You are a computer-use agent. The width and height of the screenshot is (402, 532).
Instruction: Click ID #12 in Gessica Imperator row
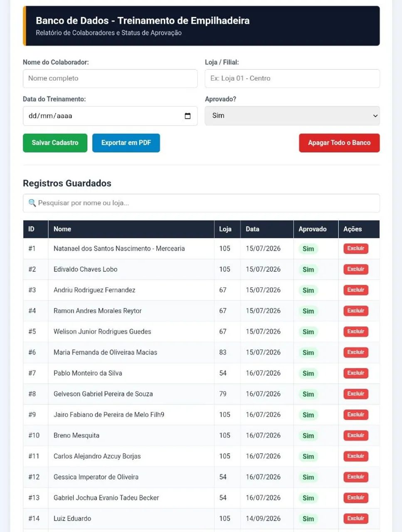click(34, 477)
